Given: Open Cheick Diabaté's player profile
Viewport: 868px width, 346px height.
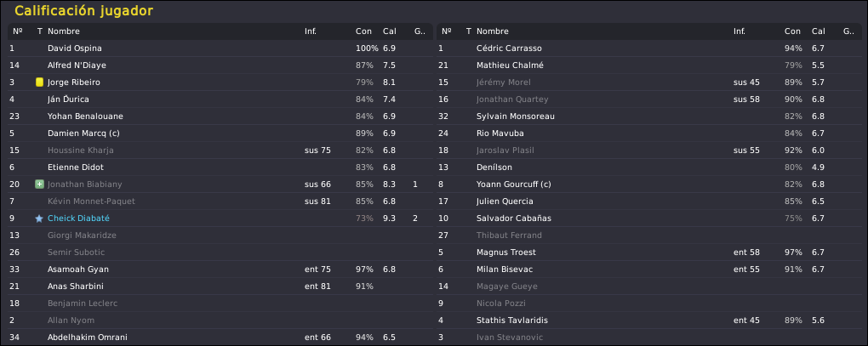Looking at the screenshot, I should 78,218.
